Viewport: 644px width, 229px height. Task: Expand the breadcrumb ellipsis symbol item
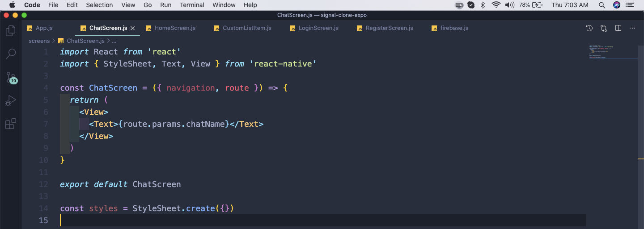click(x=114, y=41)
